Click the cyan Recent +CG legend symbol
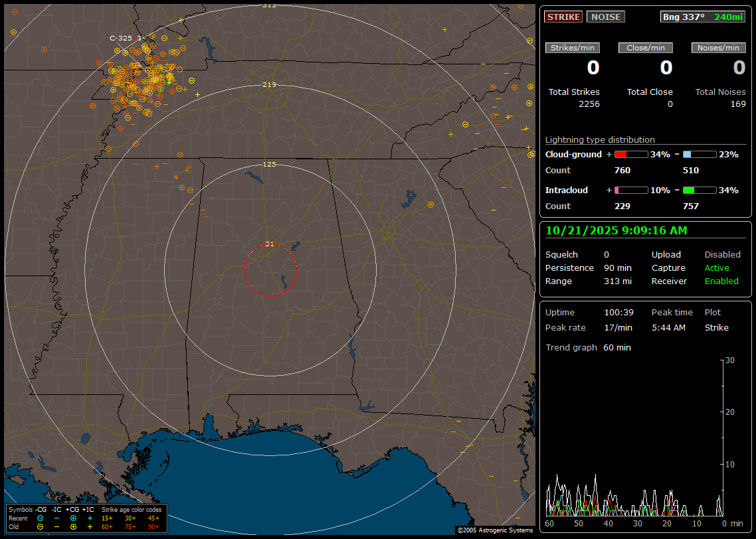The width and height of the screenshot is (756, 539). click(73, 518)
